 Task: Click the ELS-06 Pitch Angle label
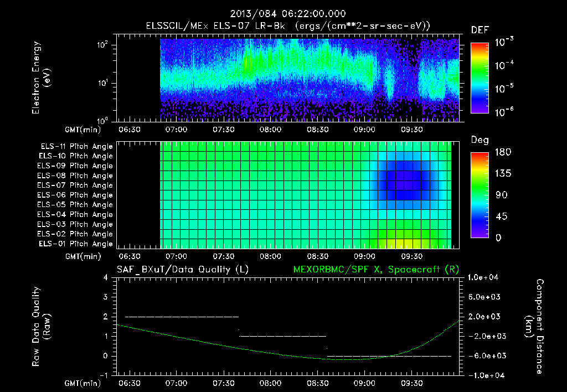tap(75, 195)
